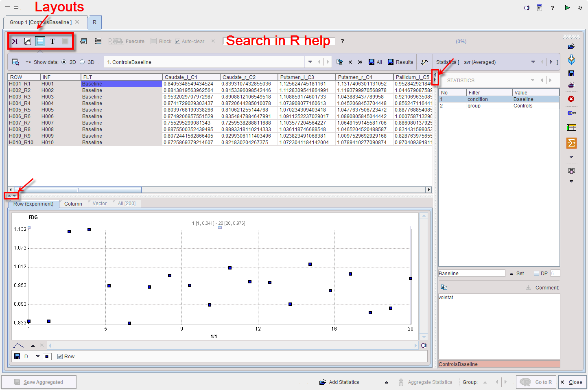Screen dimensions: 588x390
Task: Open the table grid icon in sidebar
Action: click(571, 127)
